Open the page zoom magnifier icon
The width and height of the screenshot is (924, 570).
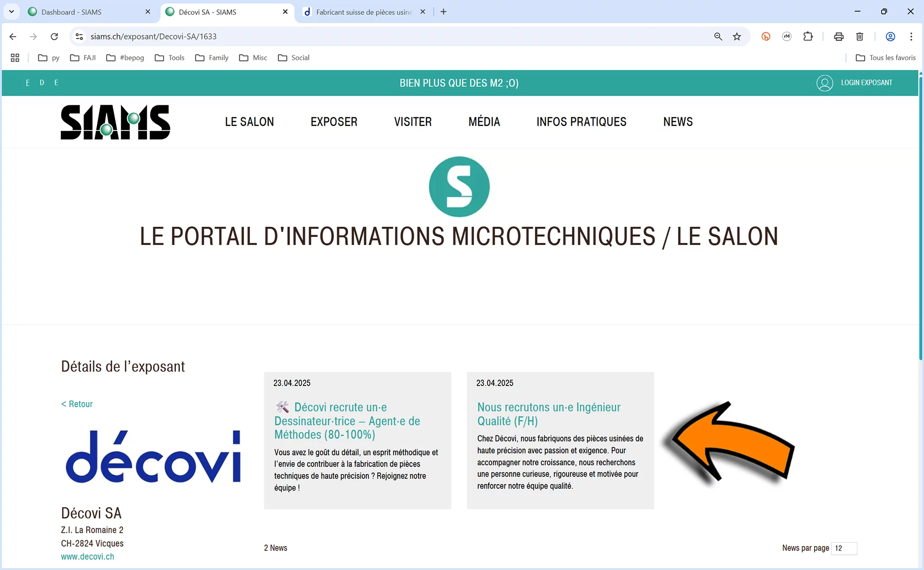click(x=718, y=37)
